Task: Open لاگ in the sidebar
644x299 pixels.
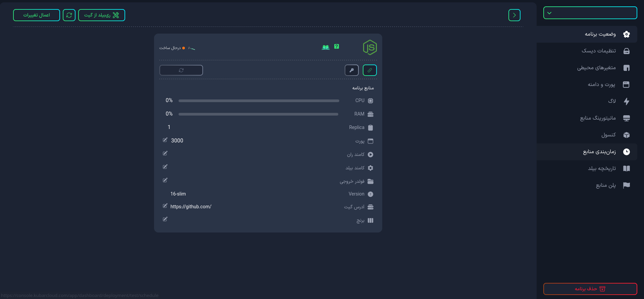Action: [x=587, y=101]
